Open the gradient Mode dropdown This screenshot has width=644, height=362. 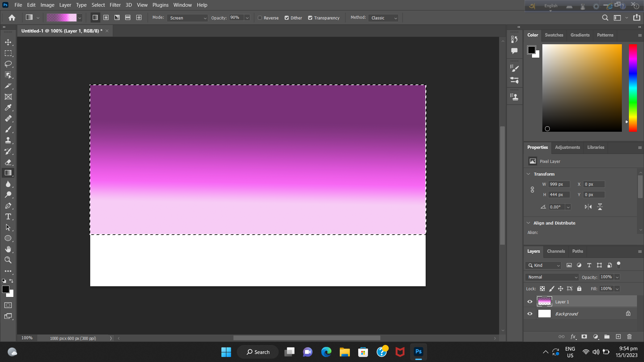[187, 18]
